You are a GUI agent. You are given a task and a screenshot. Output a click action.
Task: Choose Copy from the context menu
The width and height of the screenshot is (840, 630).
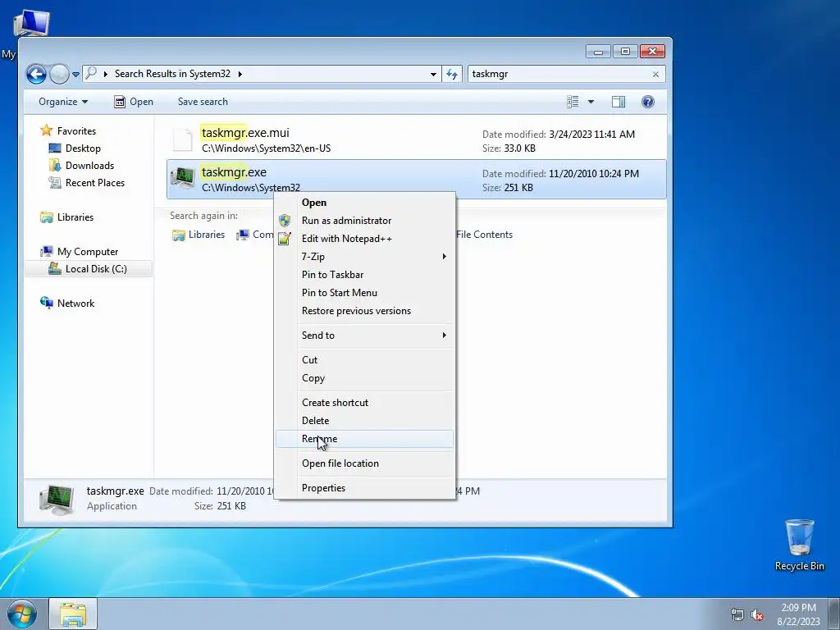coord(364,378)
